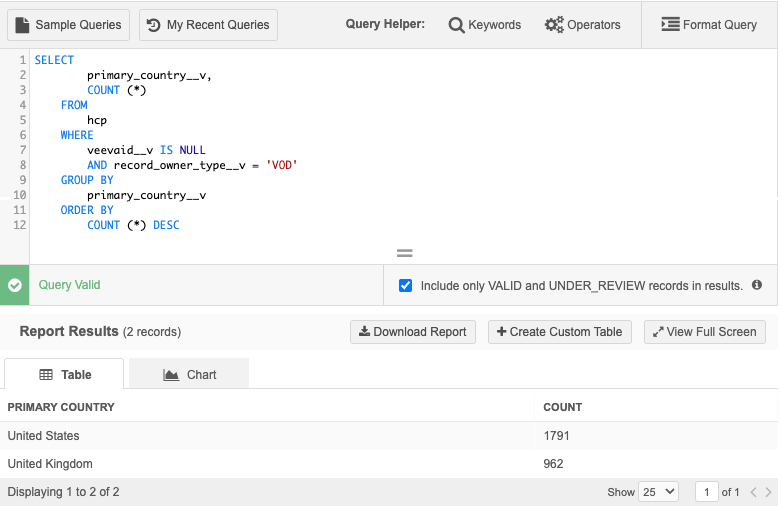781x508 pixels.
Task: Sort by the PRIMARY COUNTRY column header
Action: (61, 407)
